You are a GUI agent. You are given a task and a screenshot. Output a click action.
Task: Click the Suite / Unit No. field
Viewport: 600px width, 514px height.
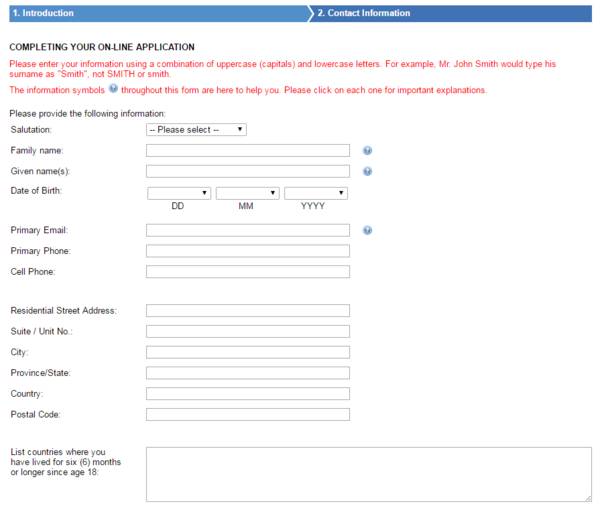(248, 331)
